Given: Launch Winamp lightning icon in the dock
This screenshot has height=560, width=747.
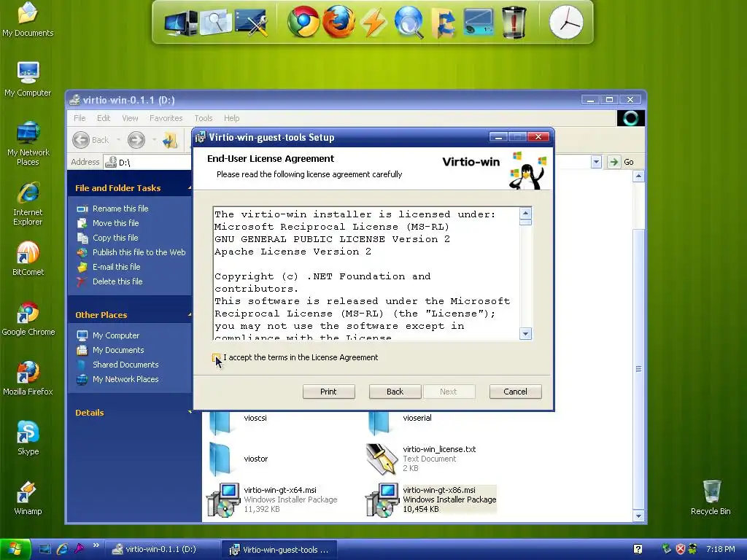Looking at the screenshot, I should pos(373,23).
